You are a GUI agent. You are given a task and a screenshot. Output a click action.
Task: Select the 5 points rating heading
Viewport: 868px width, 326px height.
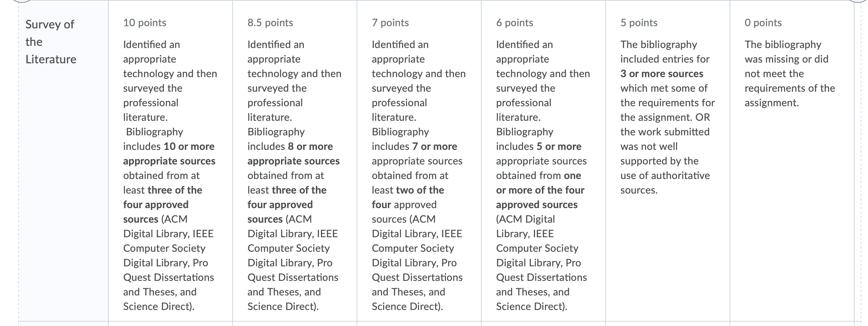[639, 23]
